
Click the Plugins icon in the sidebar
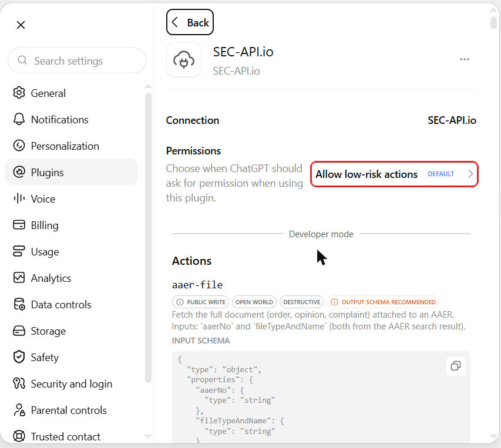(19, 172)
